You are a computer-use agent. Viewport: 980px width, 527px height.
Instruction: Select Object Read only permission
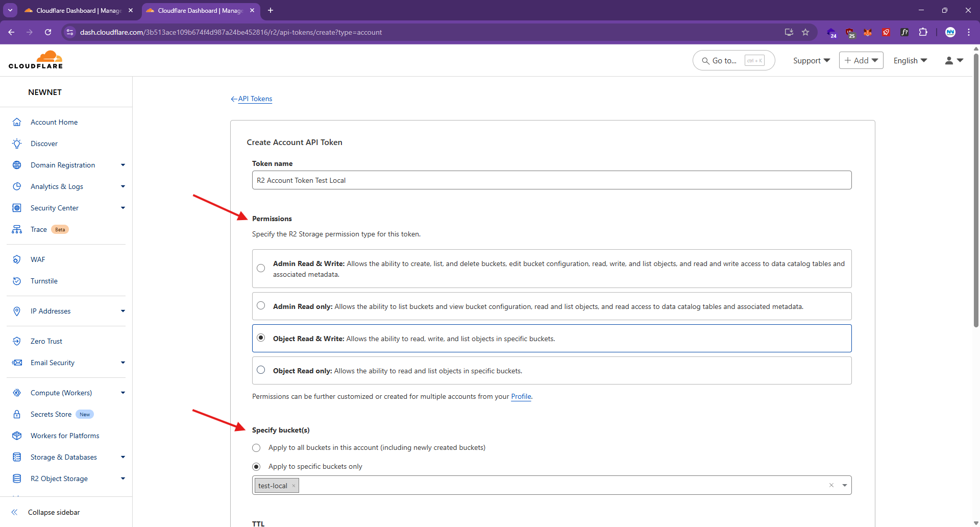[x=261, y=370]
